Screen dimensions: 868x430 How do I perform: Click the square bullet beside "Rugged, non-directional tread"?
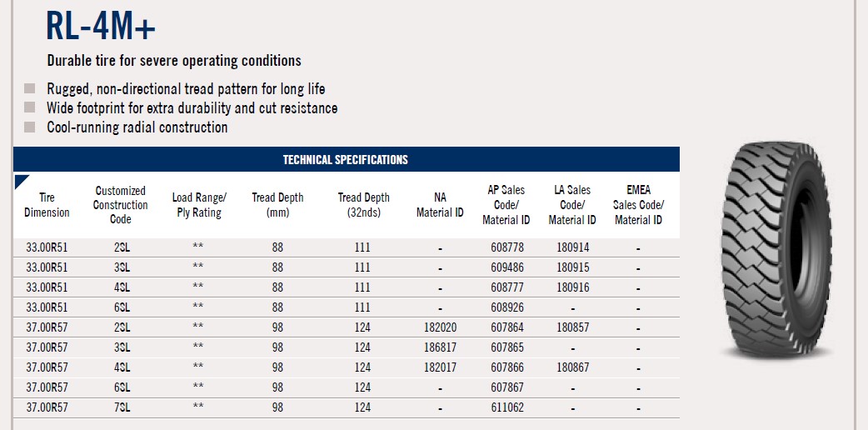point(30,88)
